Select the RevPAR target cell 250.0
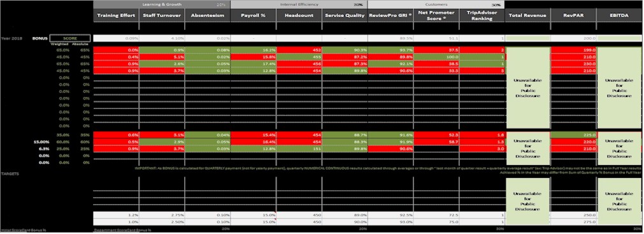The height and width of the screenshot is (234, 644). pyautogui.click(x=573, y=215)
